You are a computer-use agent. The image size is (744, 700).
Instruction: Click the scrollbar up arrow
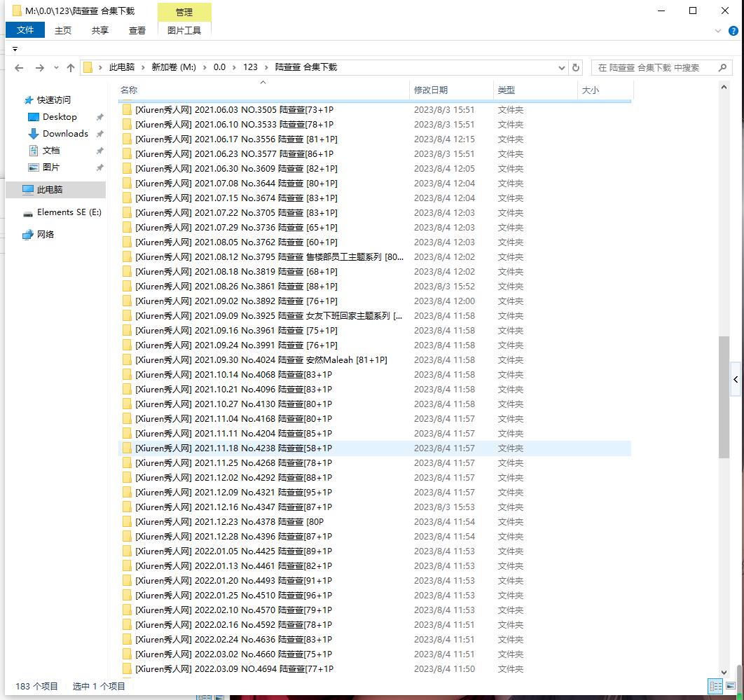[724, 88]
